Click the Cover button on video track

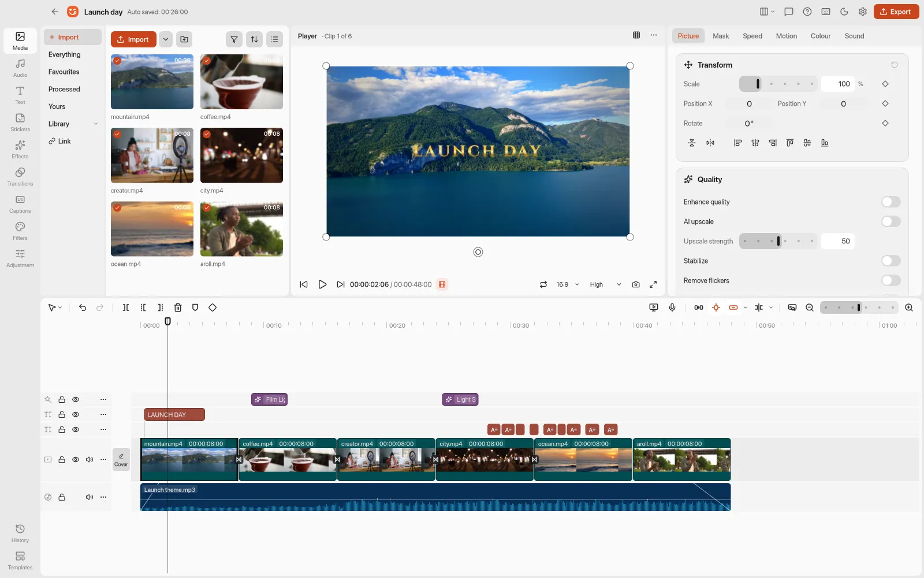(121, 460)
